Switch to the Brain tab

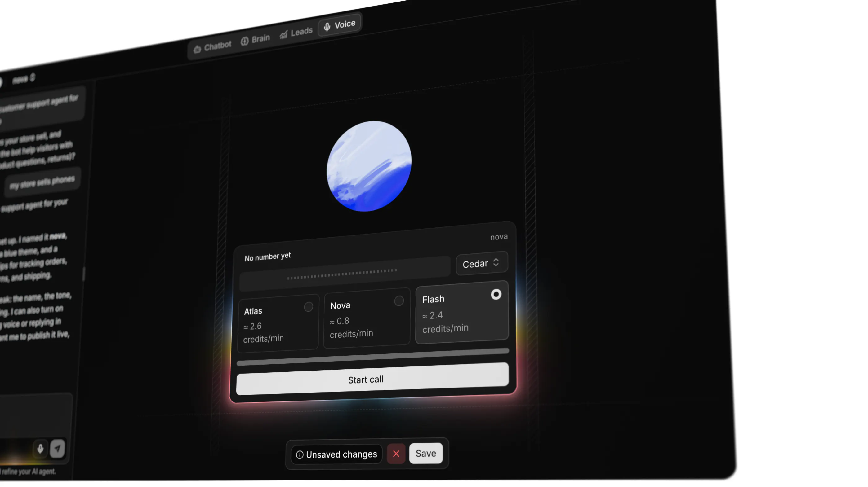click(x=256, y=39)
